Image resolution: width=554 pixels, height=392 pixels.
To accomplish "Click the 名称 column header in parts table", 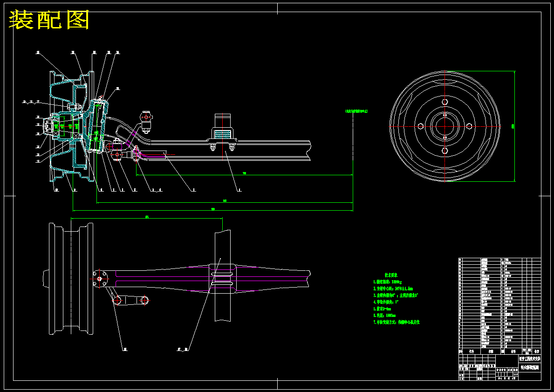I will [491, 352].
